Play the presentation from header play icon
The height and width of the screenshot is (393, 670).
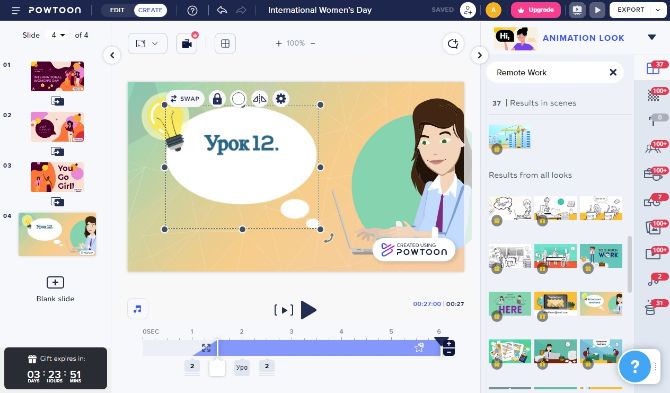point(597,10)
